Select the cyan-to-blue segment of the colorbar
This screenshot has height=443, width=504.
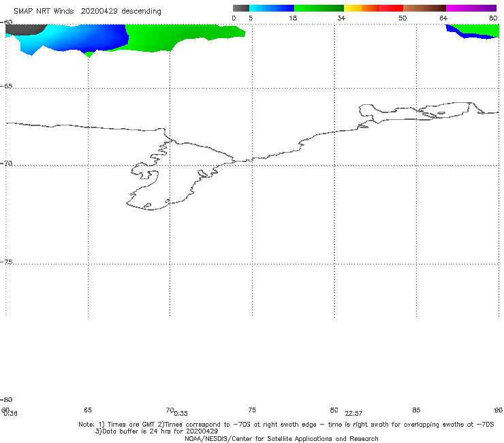tap(272, 8)
